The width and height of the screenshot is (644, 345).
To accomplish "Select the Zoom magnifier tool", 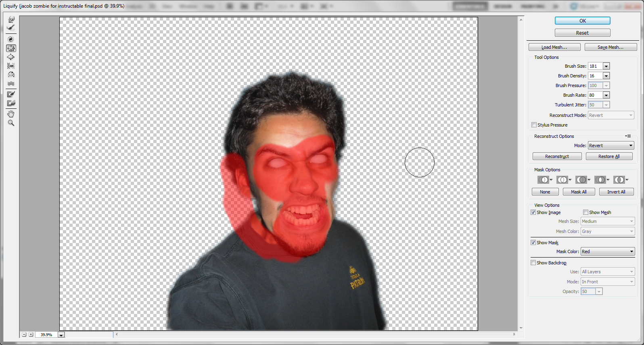I will (11, 123).
